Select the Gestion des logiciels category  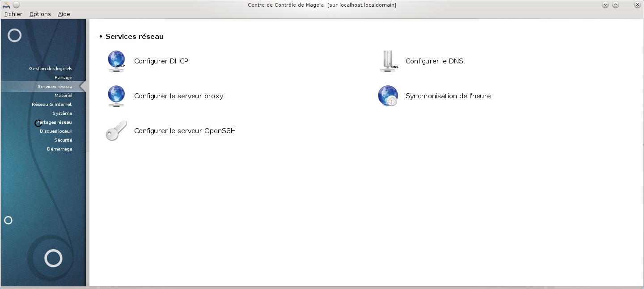(x=51, y=68)
